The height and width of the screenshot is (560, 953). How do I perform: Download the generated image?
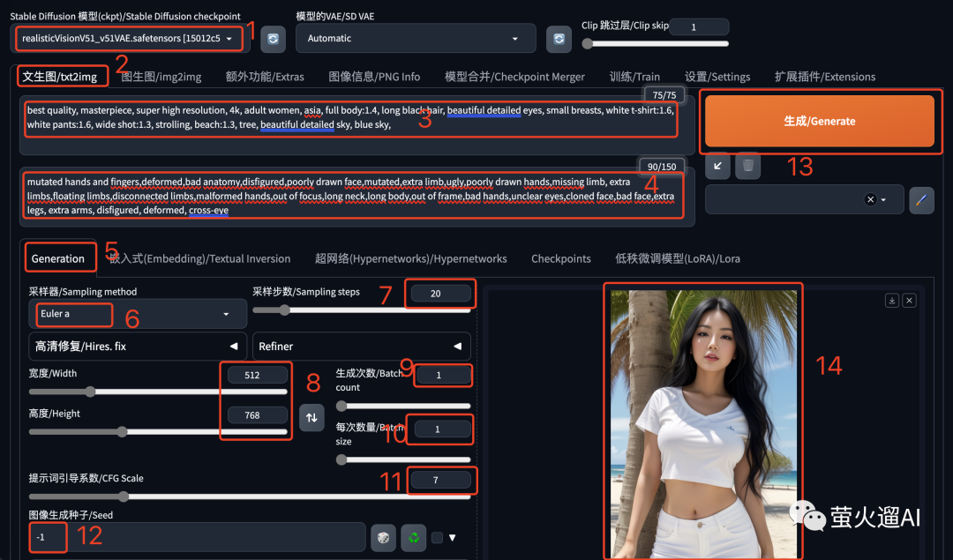tap(891, 300)
